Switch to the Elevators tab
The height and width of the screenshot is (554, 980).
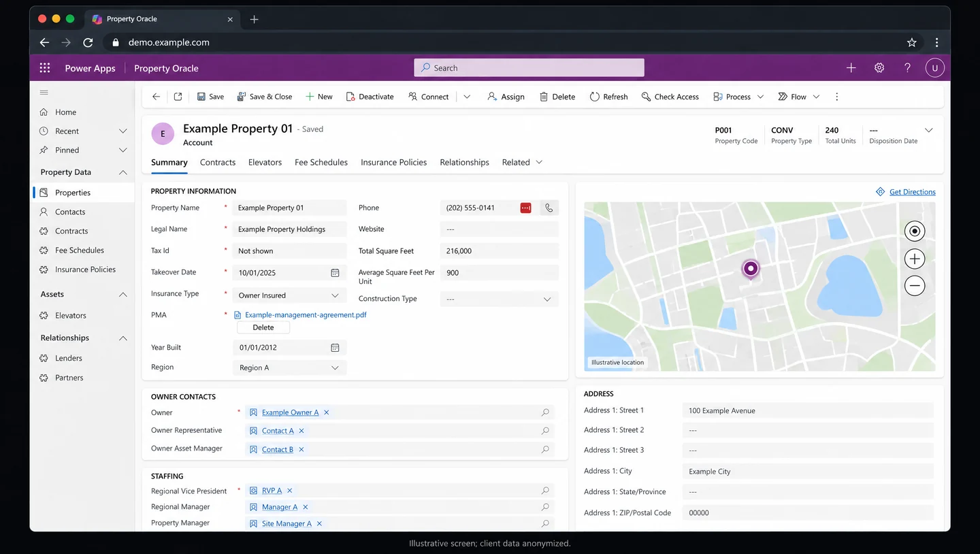(265, 163)
